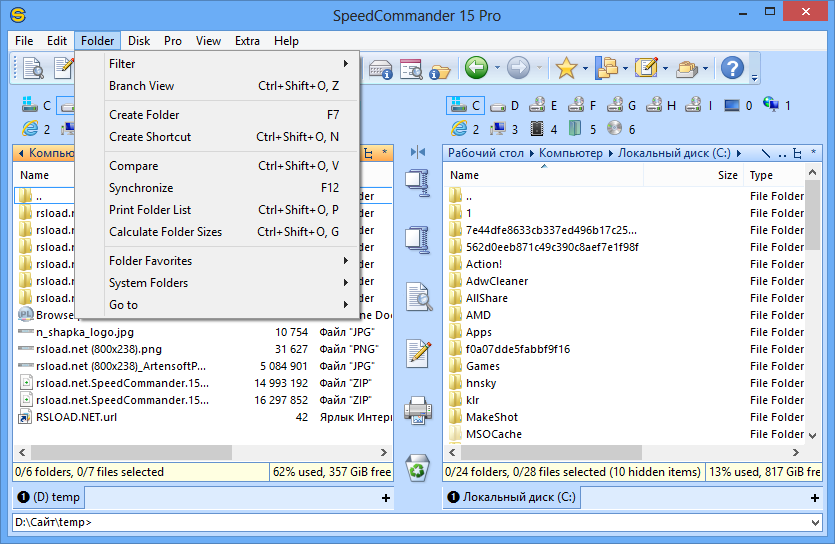Sort right panel by Name column header
The height and width of the screenshot is (544, 835).
point(543,175)
